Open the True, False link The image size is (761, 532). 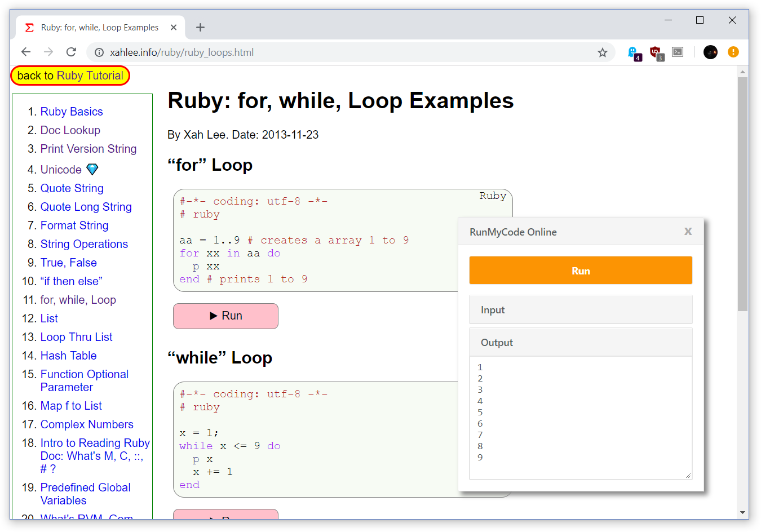pyautogui.click(x=69, y=263)
